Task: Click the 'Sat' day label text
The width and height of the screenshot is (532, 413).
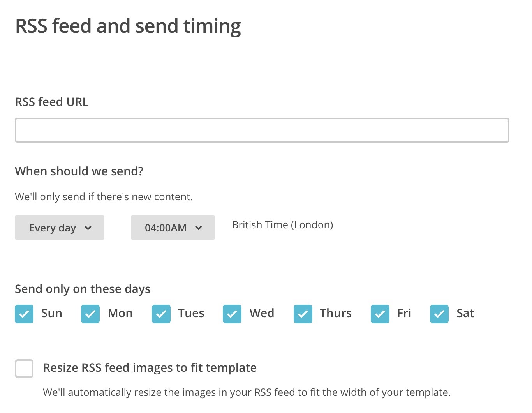Action: [x=465, y=313]
